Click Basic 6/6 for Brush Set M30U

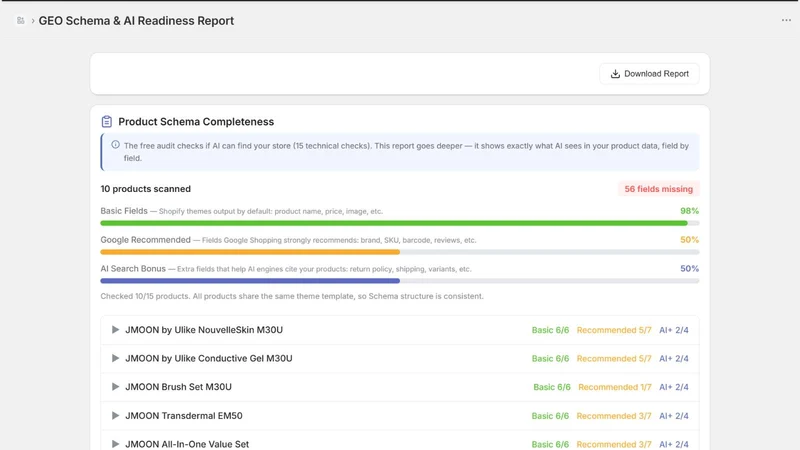click(x=552, y=387)
